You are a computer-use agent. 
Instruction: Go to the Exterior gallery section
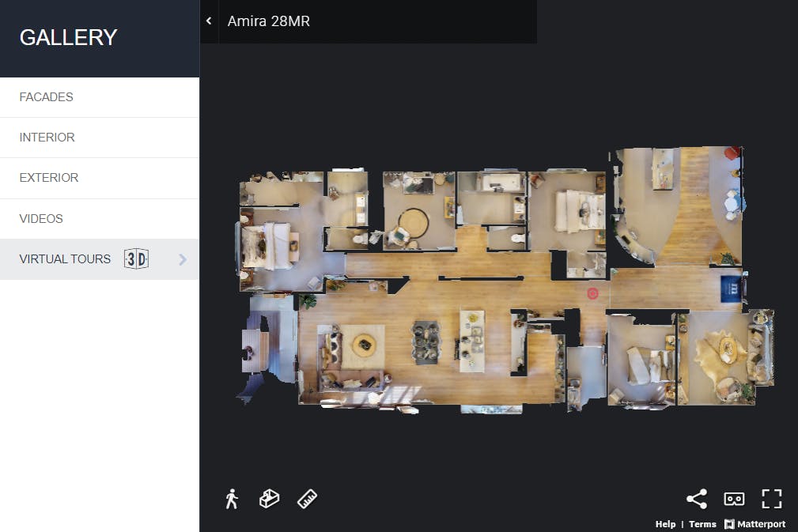(x=48, y=178)
